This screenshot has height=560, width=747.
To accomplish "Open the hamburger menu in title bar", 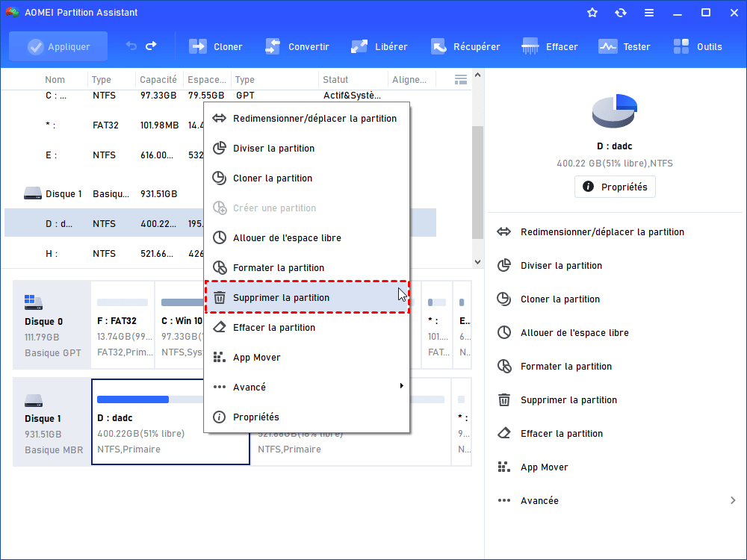I will tap(649, 13).
